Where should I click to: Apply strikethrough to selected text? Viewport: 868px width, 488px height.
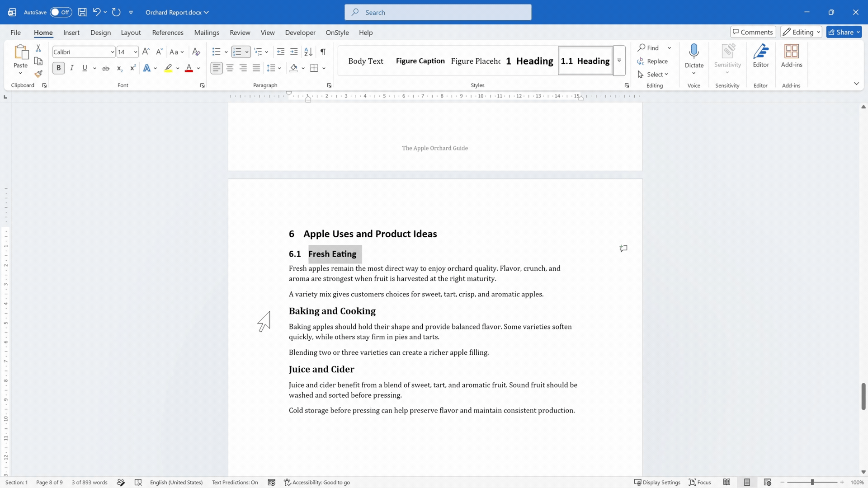pos(106,68)
